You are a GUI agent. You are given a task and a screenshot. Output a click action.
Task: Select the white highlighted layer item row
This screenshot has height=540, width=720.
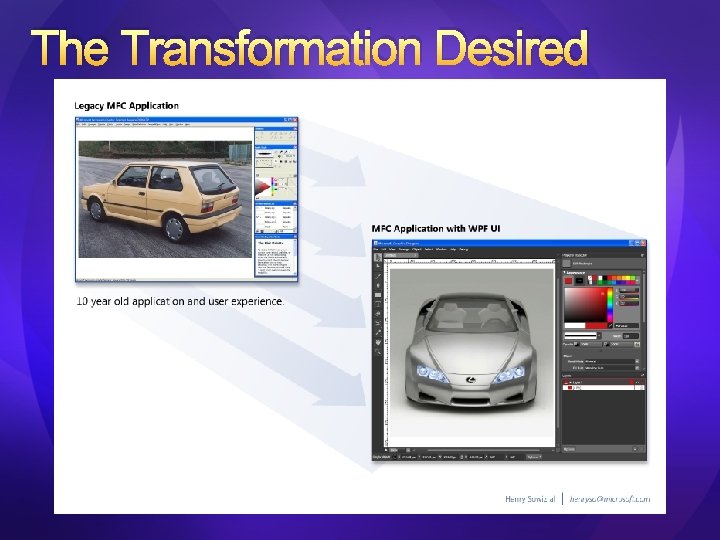pos(603,388)
